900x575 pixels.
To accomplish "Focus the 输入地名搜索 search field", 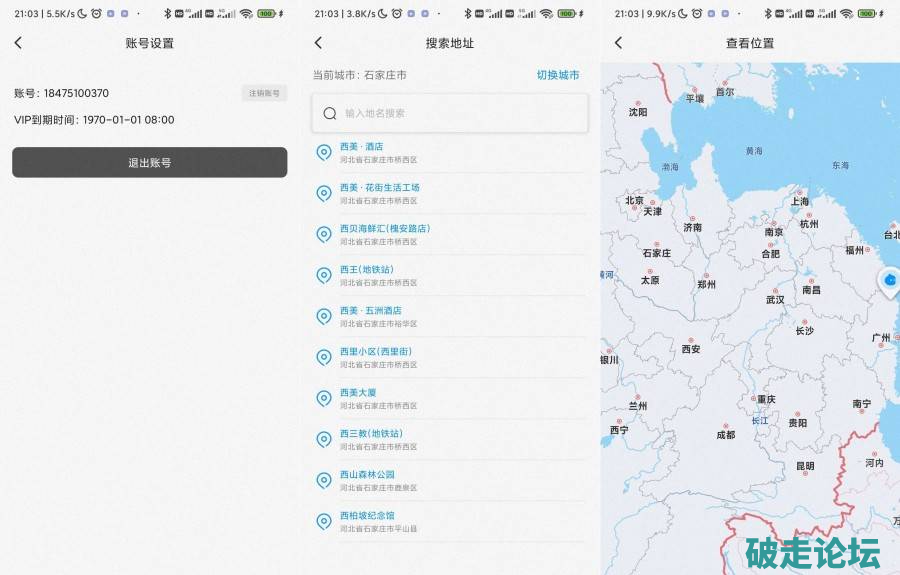I will click(x=460, y=114).
